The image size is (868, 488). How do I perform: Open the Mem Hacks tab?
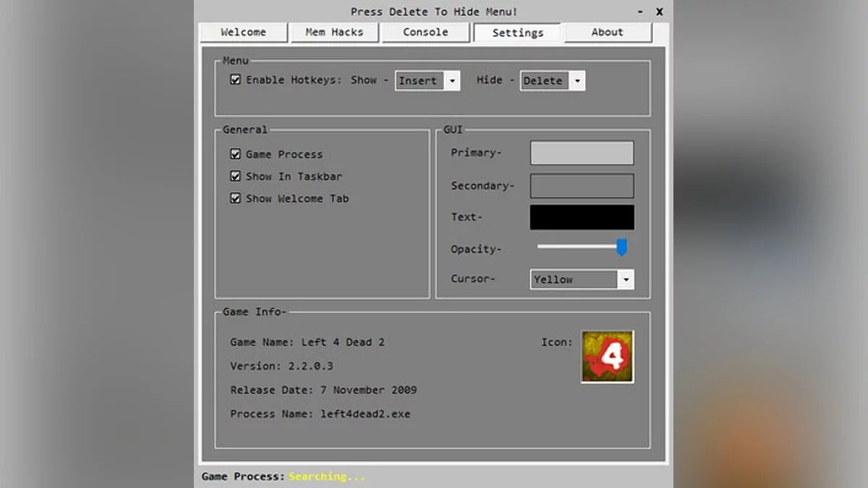334,33
